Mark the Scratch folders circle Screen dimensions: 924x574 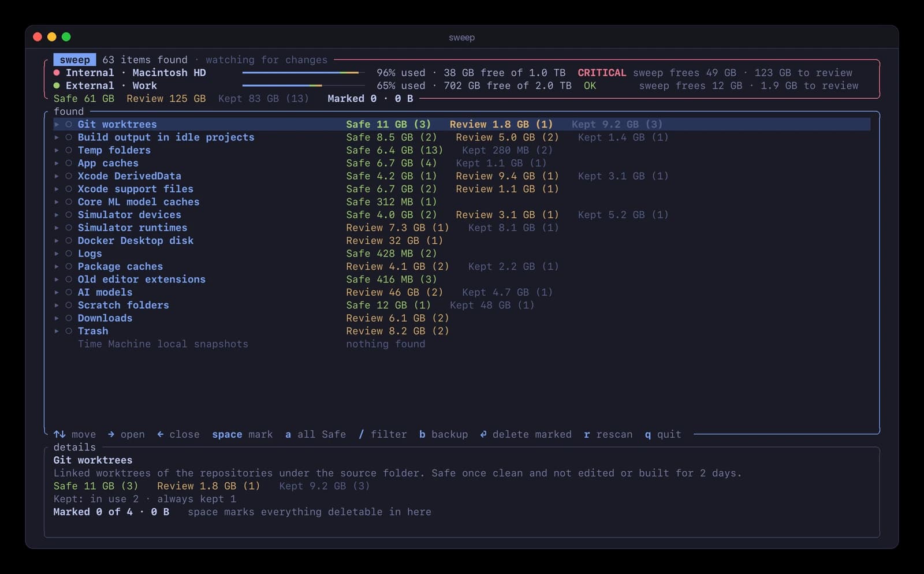(69, 305)
